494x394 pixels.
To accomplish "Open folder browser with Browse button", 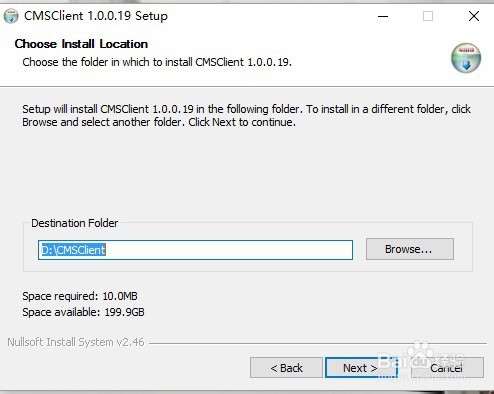I will 410,249.
